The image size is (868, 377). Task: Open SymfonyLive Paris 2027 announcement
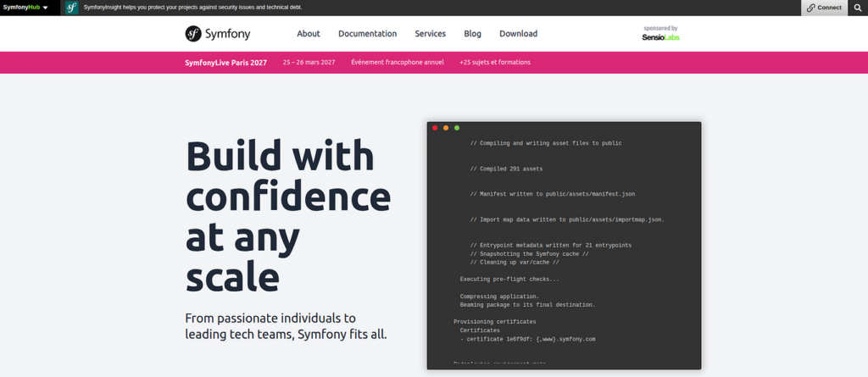(x=225, y=63)
